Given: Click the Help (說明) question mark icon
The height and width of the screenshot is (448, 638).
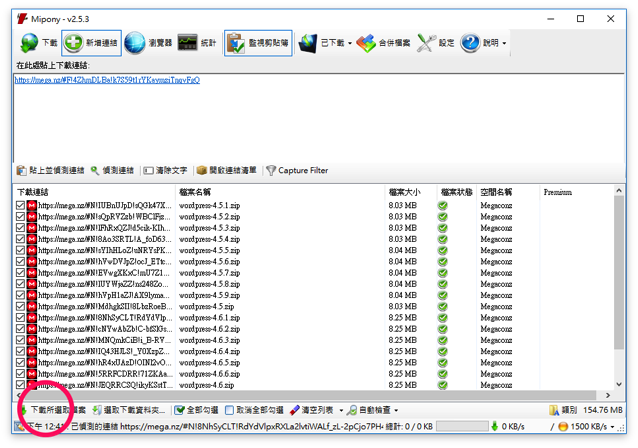Looking at the screenshot, I should pyautogui.click(x=470, y=43).
